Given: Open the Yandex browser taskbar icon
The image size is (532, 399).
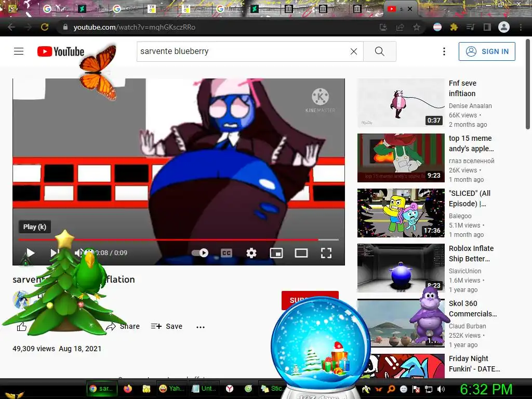Looking at the screenshot, I should point(230,389).
